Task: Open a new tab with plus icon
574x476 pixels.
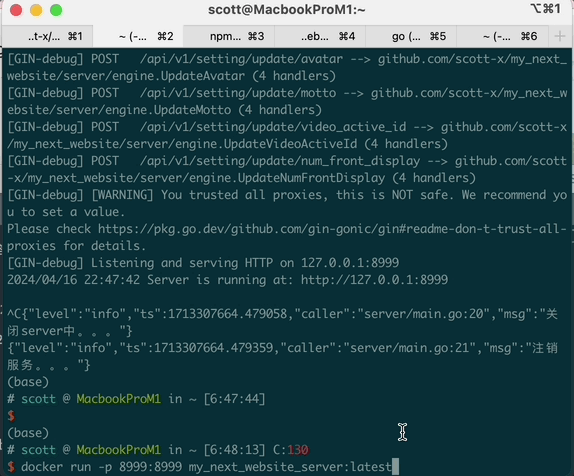Action: (x=559, y=36)
